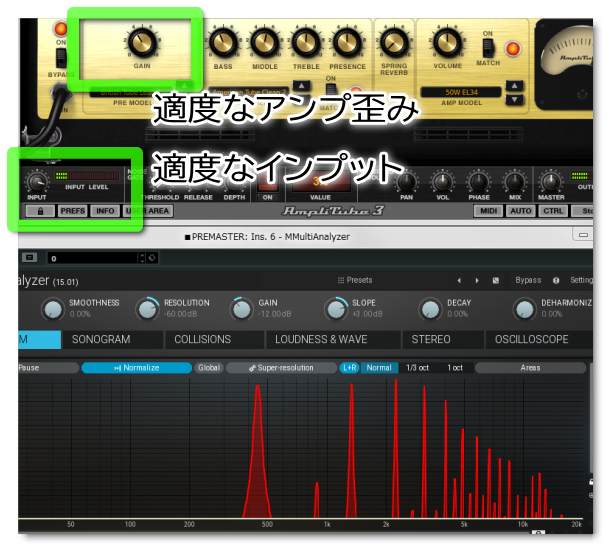The image size is (610, 551).
Task: Click the PAN knob
Action: (x=406, y=182)
